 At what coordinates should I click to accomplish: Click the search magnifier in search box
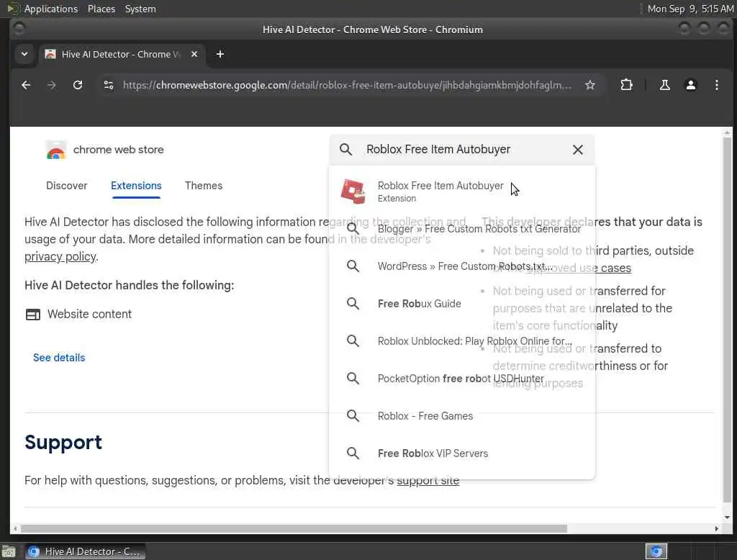(346, 150)
